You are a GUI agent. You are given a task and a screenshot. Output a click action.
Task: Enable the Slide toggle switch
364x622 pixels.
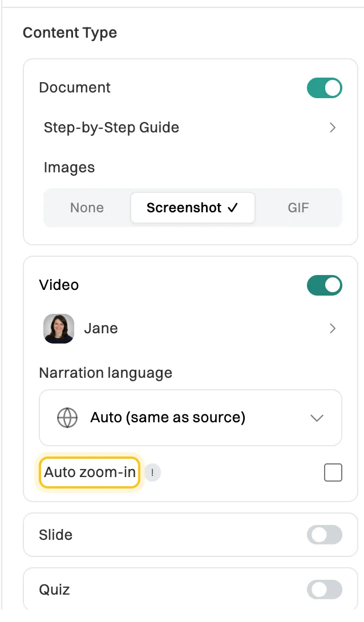click(325, 535)
